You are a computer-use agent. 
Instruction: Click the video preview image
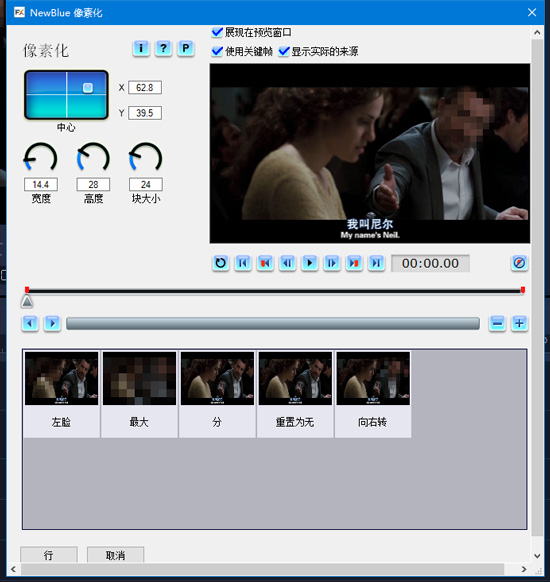370,153
